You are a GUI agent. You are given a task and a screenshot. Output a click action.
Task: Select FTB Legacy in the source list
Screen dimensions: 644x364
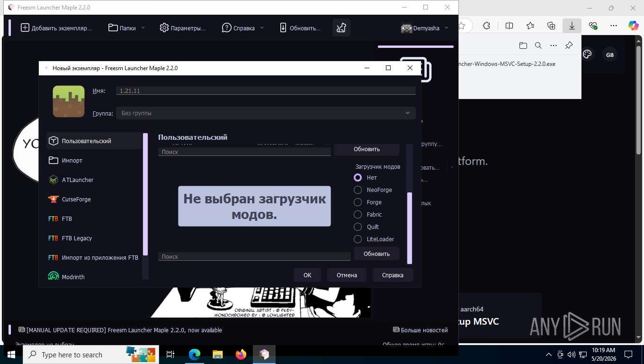[94, 238]
